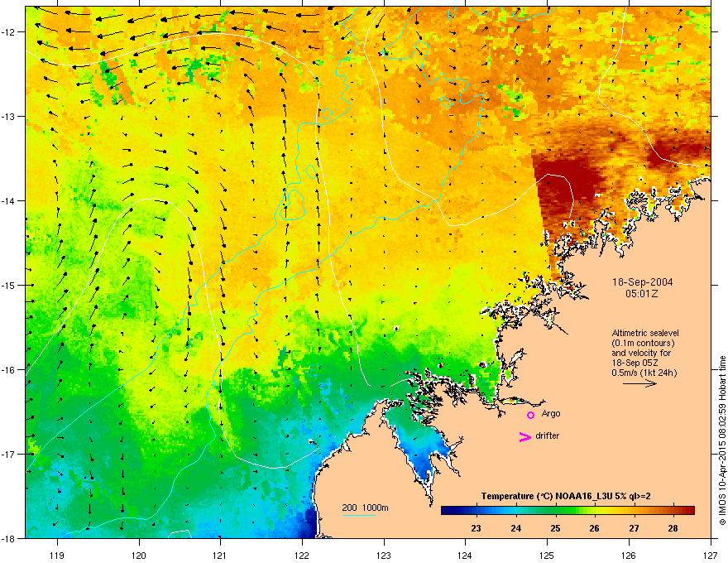
Task: Click the longitude axis label 123
Action: (384, 555)
